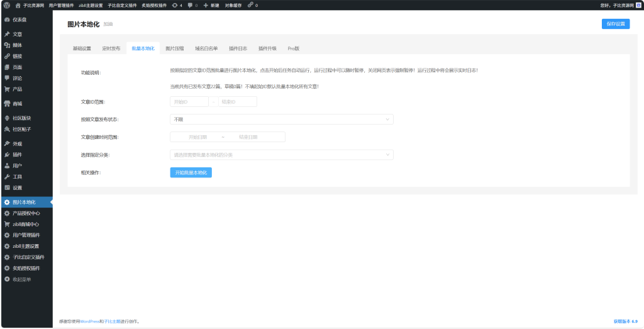Switch to the 图片压缩 tab
644x329 pixels.
pos(174,48)
